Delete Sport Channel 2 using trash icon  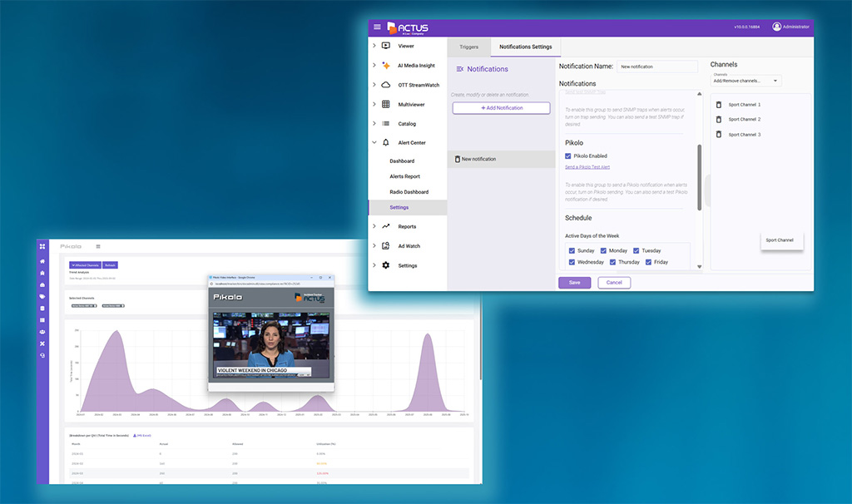[x=719, y=120]
